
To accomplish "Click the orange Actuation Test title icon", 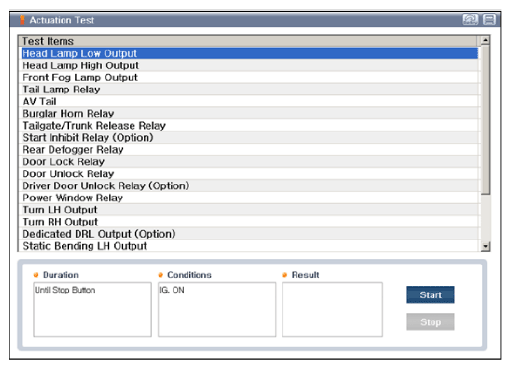I will [x=22, y=20].
